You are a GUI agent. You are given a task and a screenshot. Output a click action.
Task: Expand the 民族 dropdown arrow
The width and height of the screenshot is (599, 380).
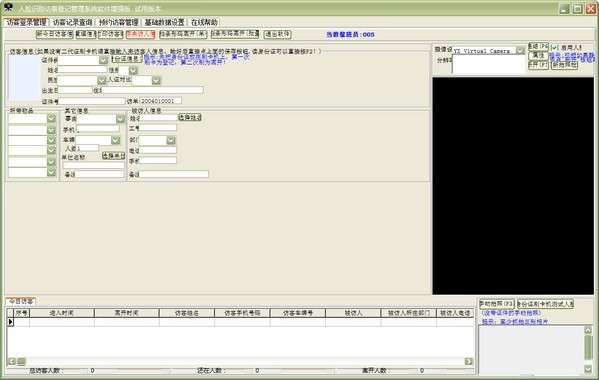[x=101, y=80]
